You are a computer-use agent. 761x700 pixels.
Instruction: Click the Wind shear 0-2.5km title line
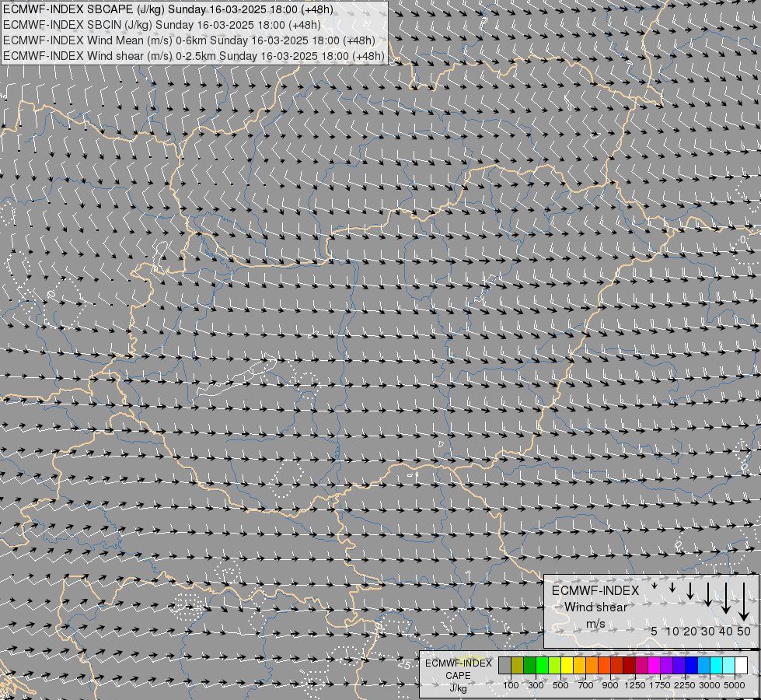point(194,56)
